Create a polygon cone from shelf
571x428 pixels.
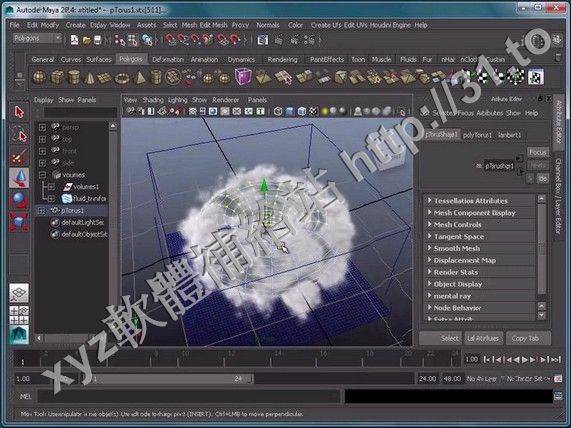coord(90,77)
